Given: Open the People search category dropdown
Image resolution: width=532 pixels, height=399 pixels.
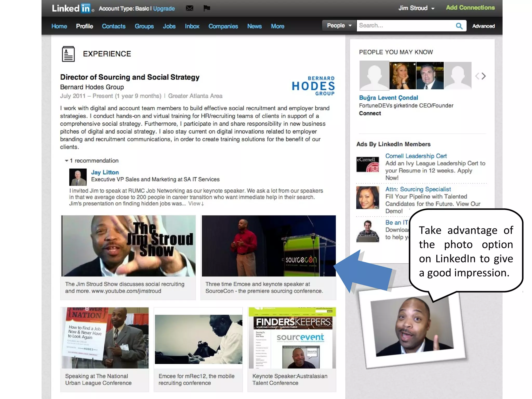Looking at the screenshot, I should 339,26.
